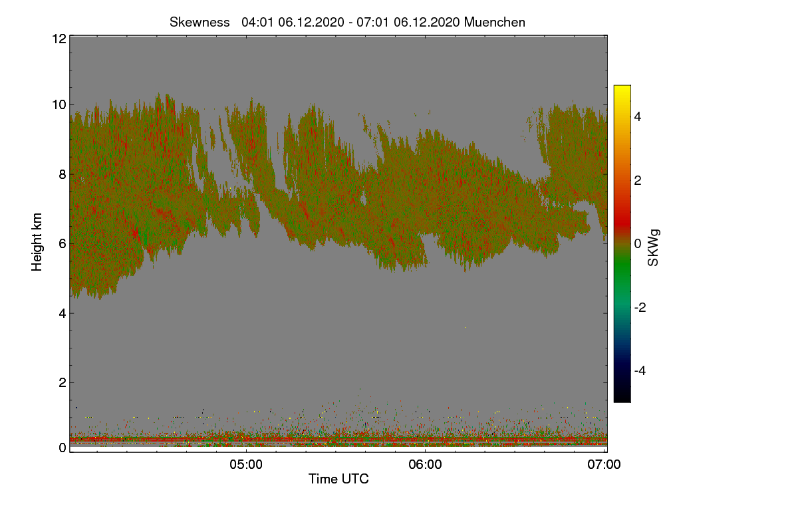Click the 06:00 time axis label
Viewport: 798px width, 532px height.
point(426,465)
